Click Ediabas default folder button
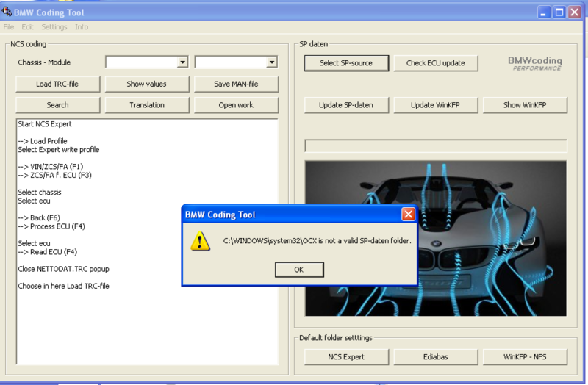The height and width of the screenshot is (385, 588). (436, 357)
